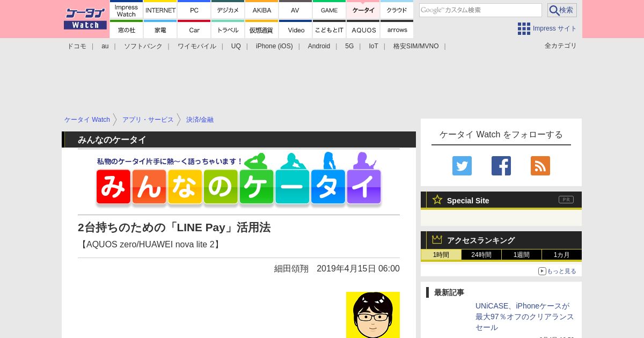The height and width of the screenshot is (338, 644).
Task: Click 決済/金融 breadcrumb
Action: click(x=200, y=120)
